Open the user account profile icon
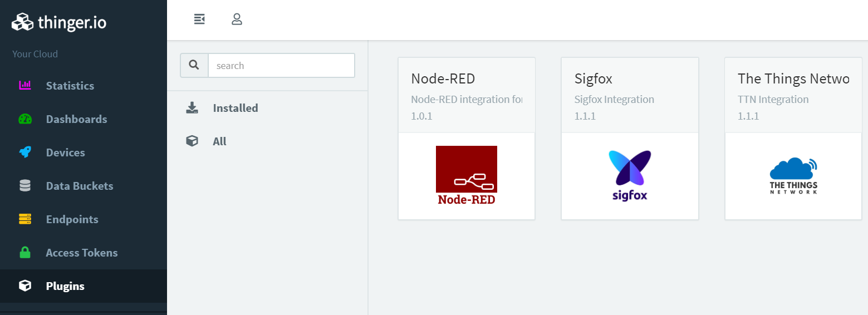The height and width of the screenshot is (315, 868). tap(237, 19)
